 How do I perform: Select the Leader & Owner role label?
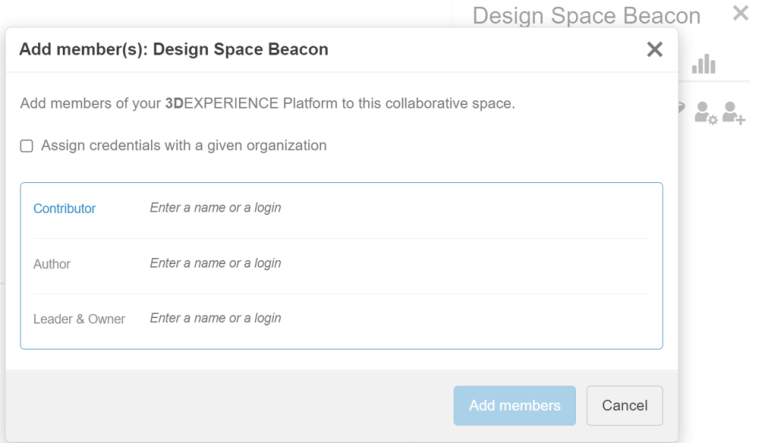click(79, 319)
